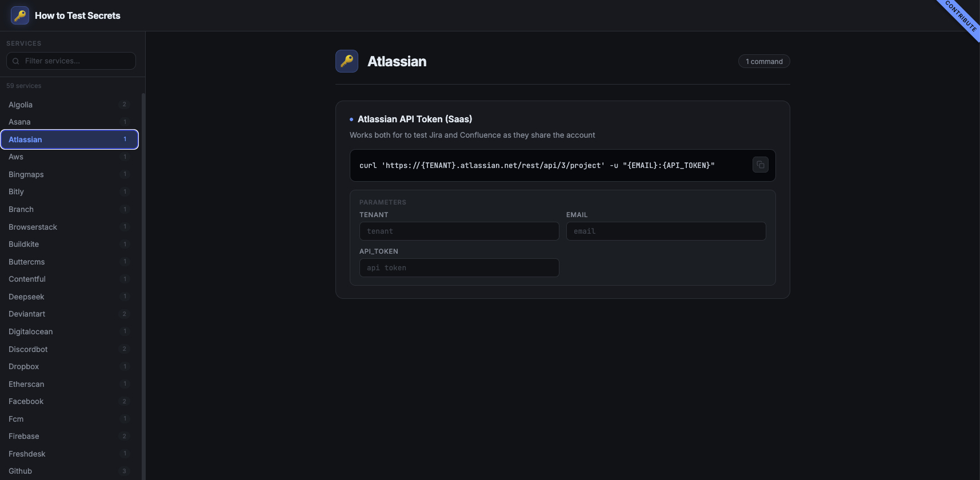The height and width of the screenshot is (480, 980).
Task: Open the Browserstack service entry
Action: (x=69, y=227)
